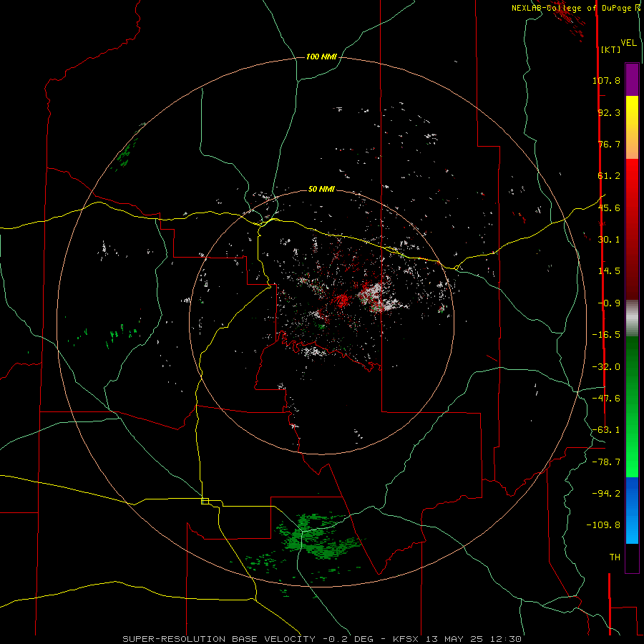Click the -0.9 legend value
This screenshot has height=644, width=644.
[609, 303]
